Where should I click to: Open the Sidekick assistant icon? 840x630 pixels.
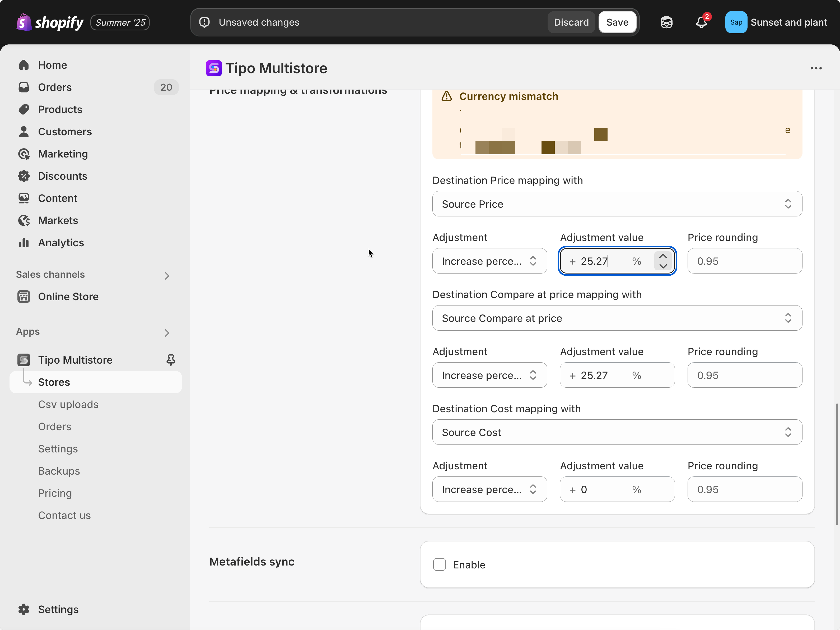(x=666, y=22)
